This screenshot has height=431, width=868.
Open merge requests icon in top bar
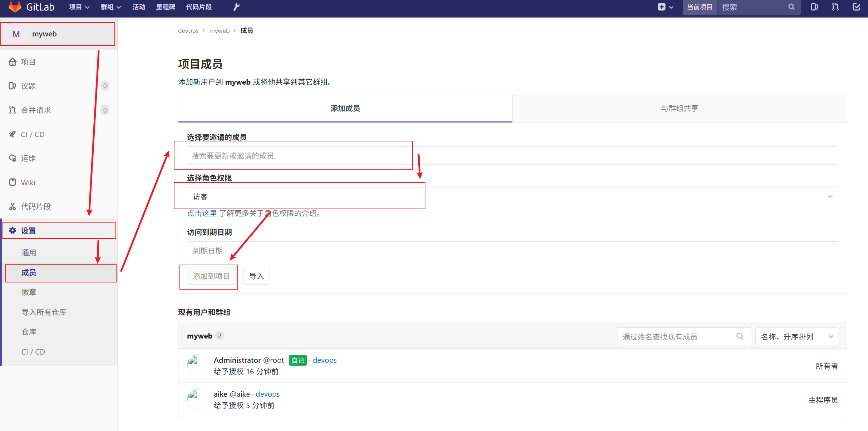tap(835, 7)
